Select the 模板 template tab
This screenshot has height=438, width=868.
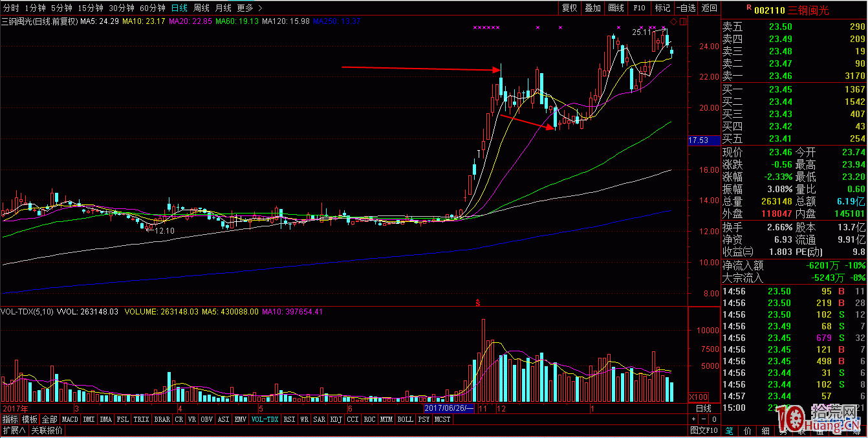[30, 419]
